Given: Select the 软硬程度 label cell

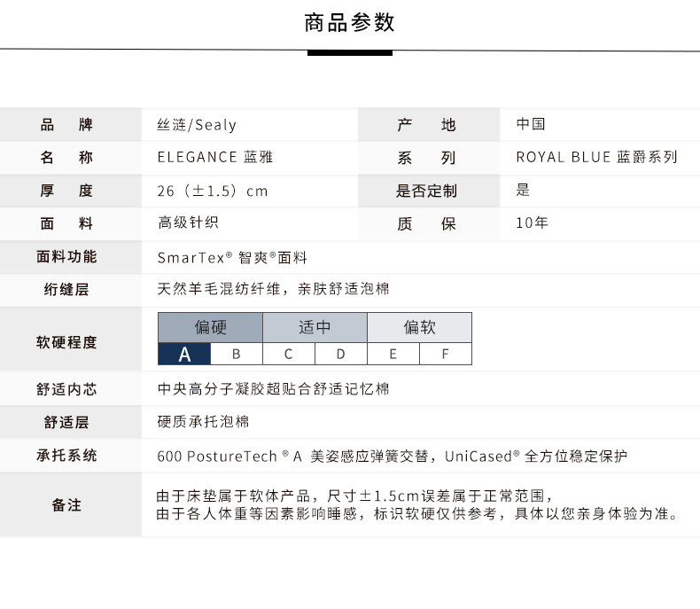Looking at the screenshot, I should (x=71, y=339).
